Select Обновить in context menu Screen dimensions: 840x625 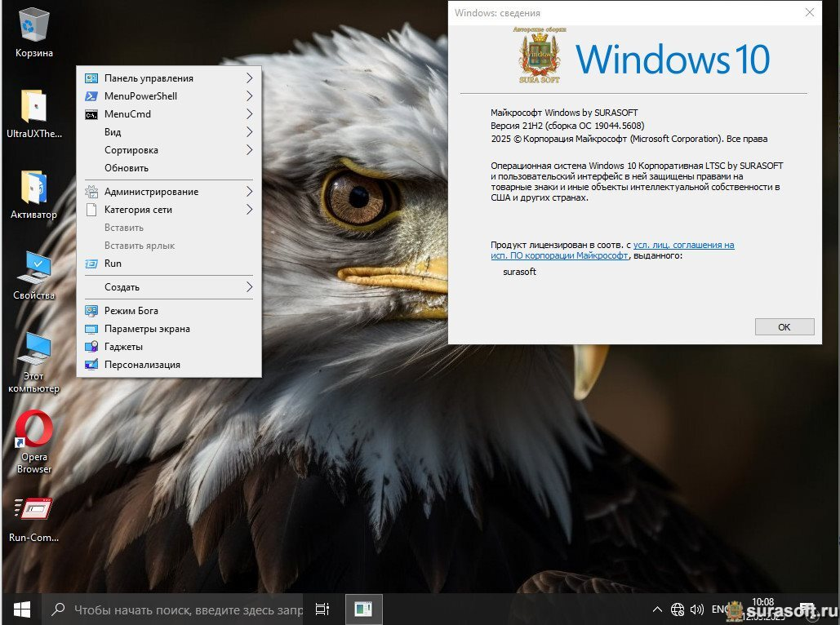[127, 168]
